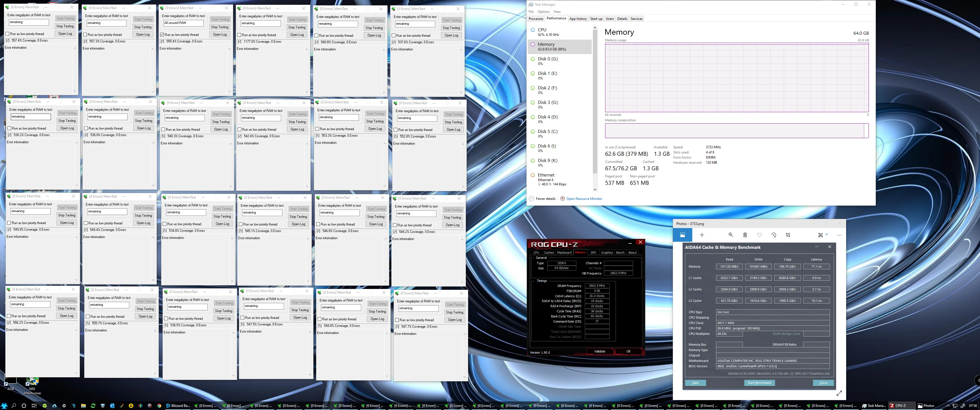The width and height of the screenshot is (980, 410).
Task: Enable low priority thread in 545.1% Coverage MemTest
Action: pyautogui.click(x=240, y=224)
